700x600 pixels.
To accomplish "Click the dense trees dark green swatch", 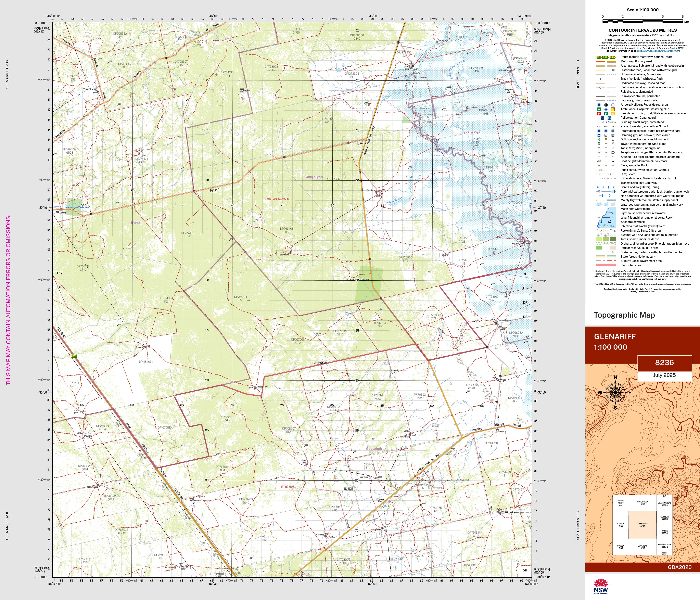I will (613, 239).
